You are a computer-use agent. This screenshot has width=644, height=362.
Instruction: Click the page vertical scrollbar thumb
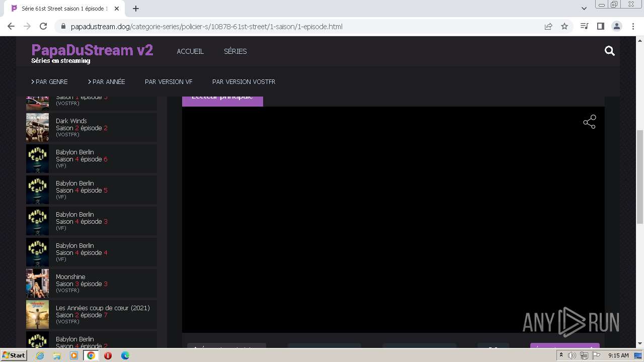pyautogui.click(x=639, y=176)
